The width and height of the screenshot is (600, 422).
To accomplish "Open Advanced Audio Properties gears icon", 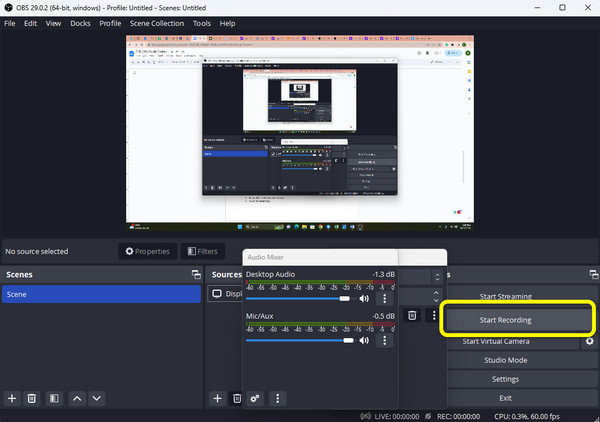I will [x=255, y=399].
